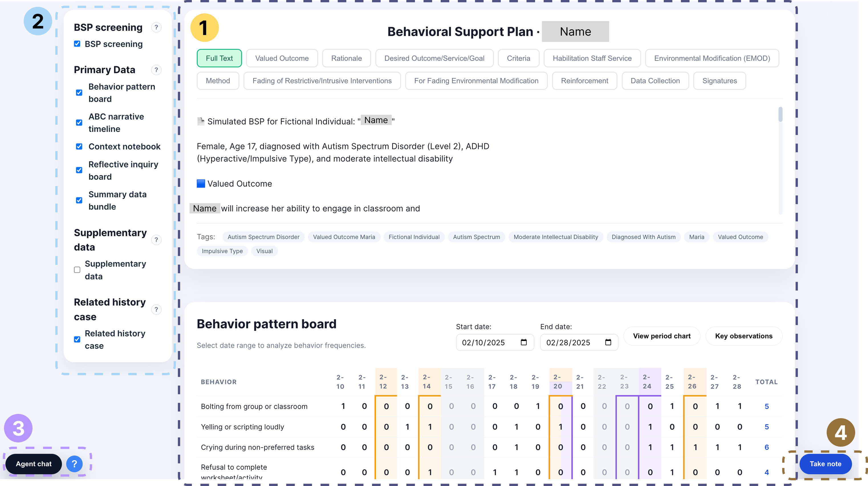This screenshot has width=868, height=486.
Task: Open the Start date calendar picker
Action: pyautogui.click(x=524, y=342)
